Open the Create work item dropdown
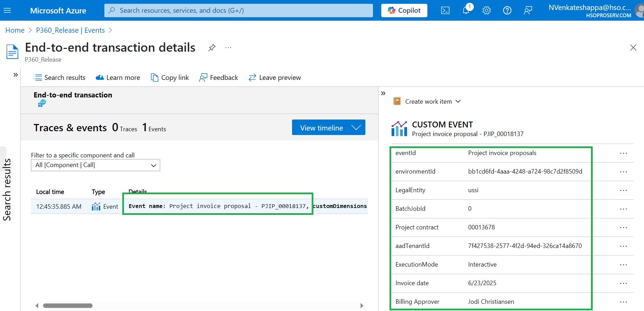644x311 pixels. 427,101
